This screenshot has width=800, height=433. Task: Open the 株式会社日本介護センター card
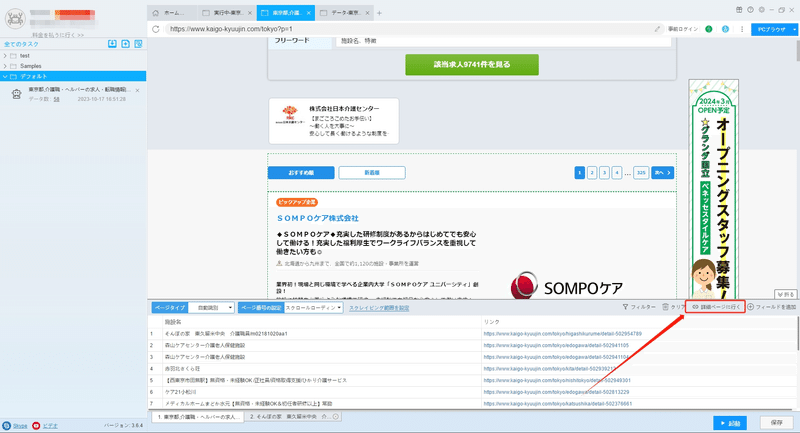coord(334,121)
